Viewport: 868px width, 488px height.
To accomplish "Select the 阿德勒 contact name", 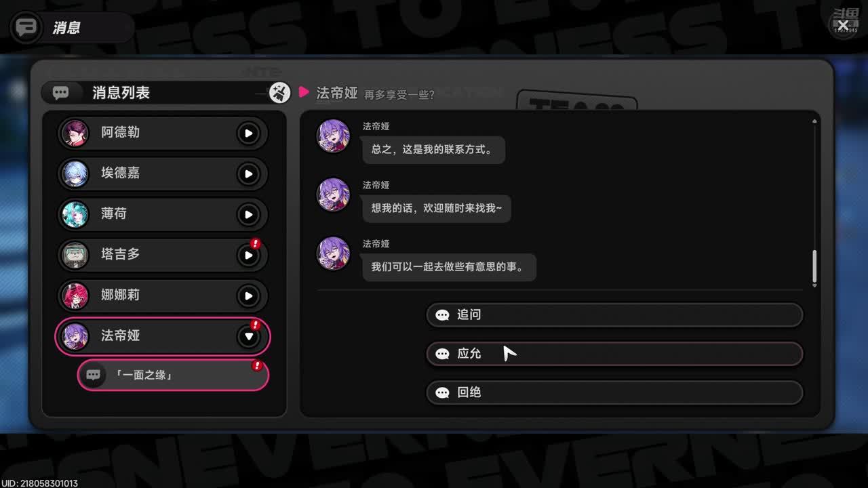I will click(x=120, y=133).
